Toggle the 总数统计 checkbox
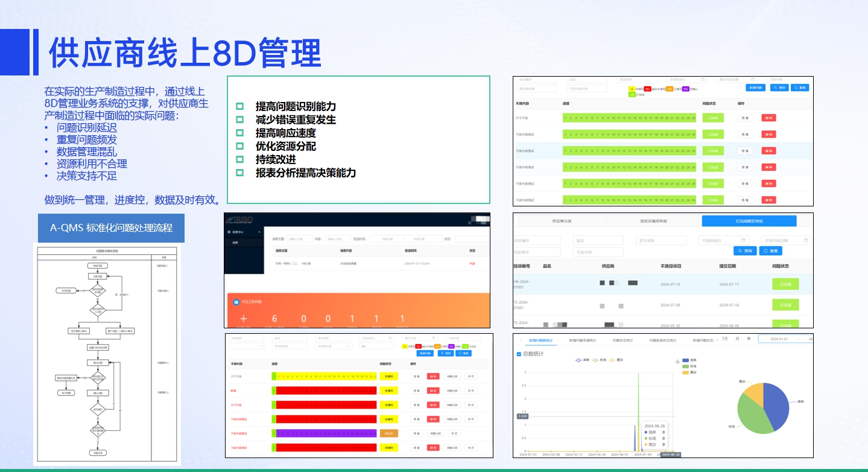 click(x=519, y=354)
